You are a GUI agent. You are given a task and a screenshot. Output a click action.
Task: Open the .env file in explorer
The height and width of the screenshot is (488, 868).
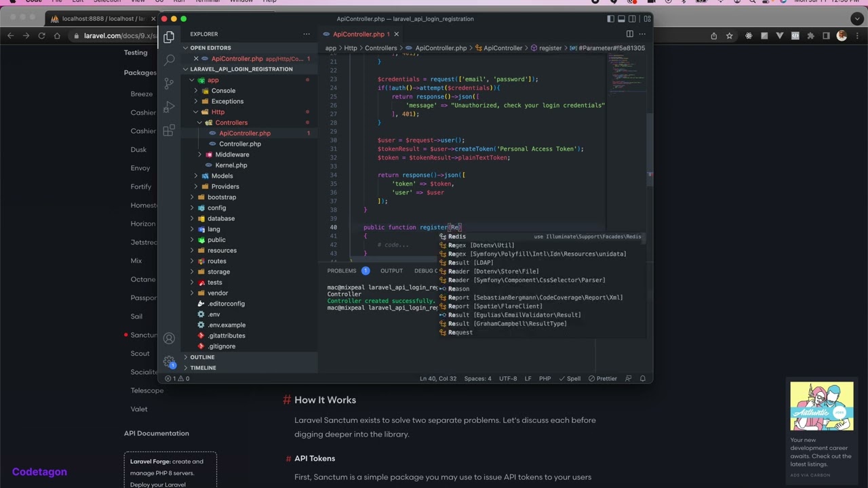click(214, 314)
